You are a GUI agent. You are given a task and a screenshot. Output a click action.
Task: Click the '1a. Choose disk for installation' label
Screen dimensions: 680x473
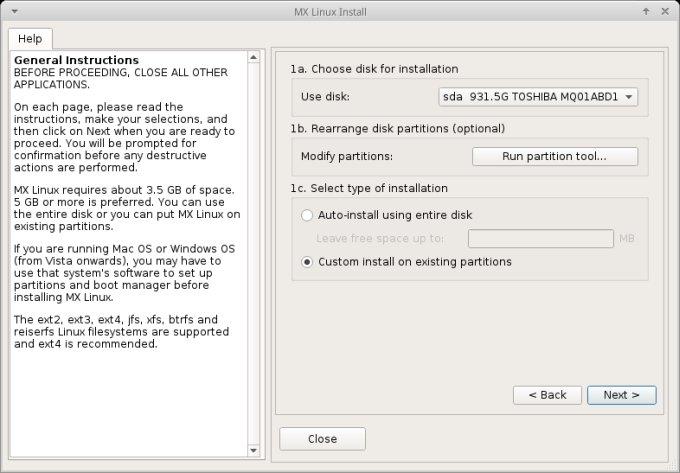(x=374, y=69)
